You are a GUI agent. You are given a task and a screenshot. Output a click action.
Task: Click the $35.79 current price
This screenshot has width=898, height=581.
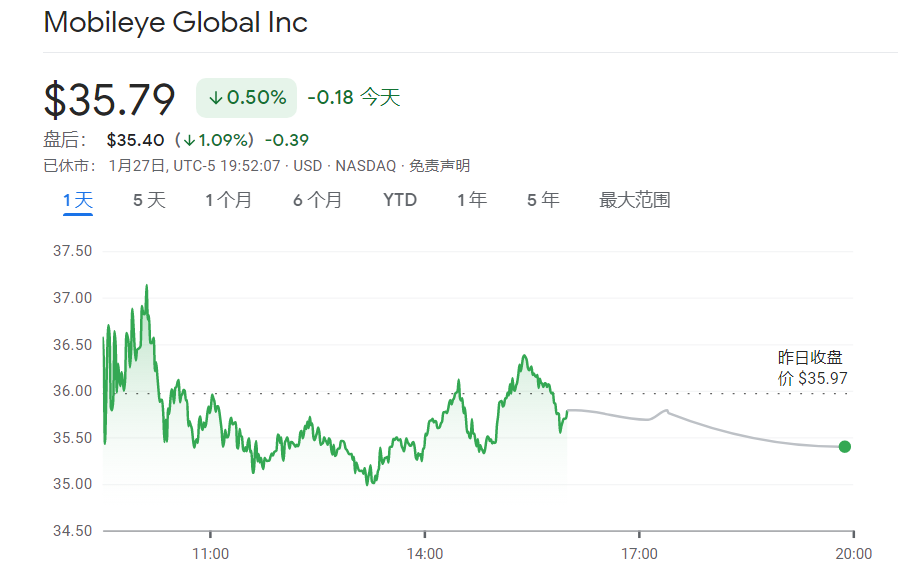point(110,99)
